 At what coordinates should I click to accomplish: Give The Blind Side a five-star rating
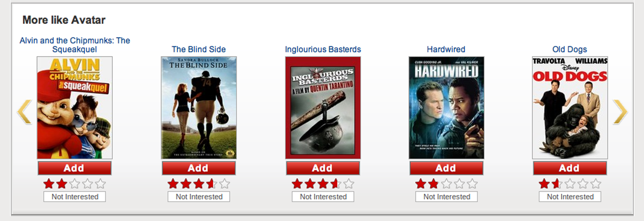click(225, 184)
